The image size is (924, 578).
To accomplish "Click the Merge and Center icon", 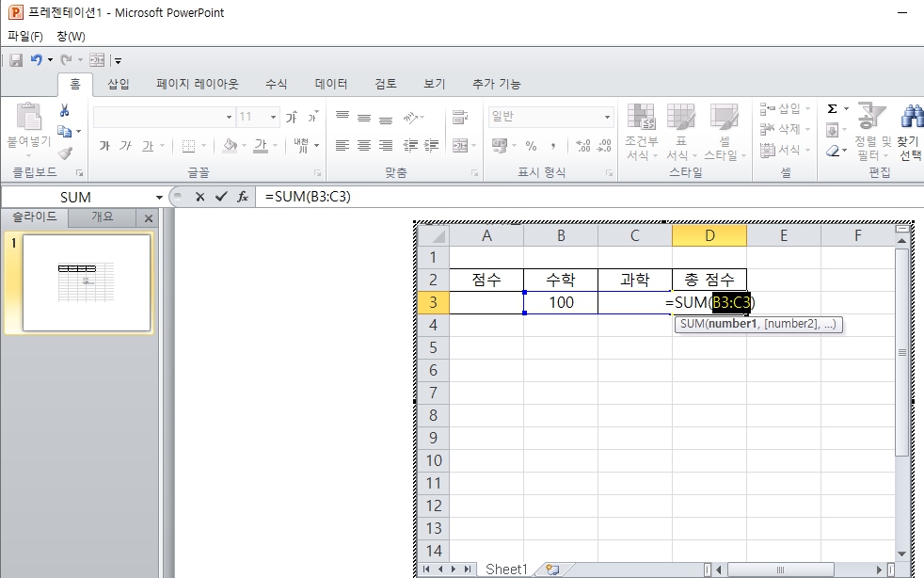I will (x=460, y=146).
